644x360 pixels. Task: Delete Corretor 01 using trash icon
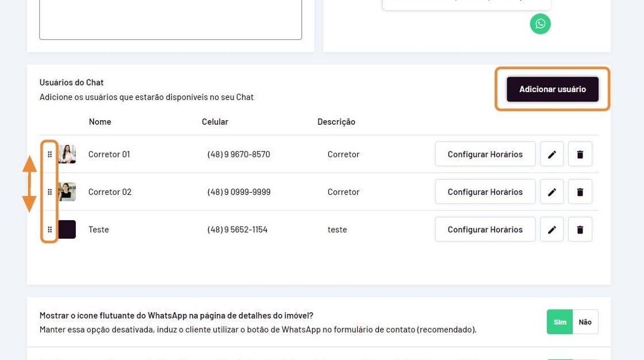(580, 154)
